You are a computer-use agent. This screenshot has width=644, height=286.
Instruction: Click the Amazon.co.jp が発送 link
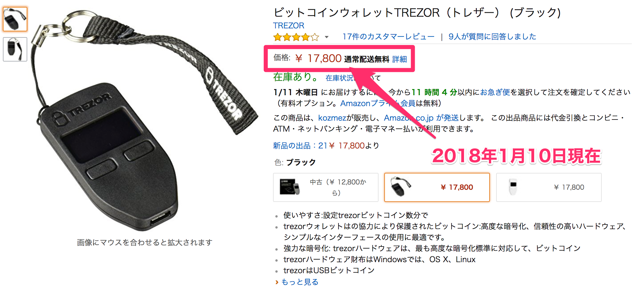pyautogui.click(x=421, y=118)
